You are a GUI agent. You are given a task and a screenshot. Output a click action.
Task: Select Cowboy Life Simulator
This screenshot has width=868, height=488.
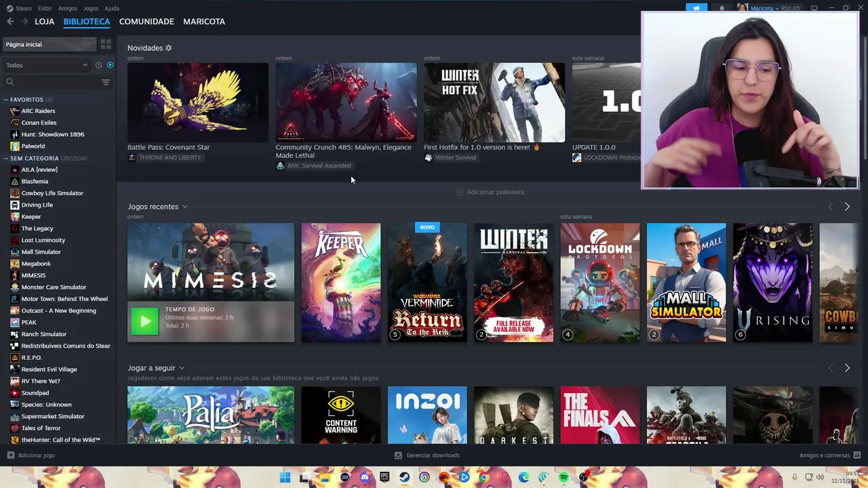click(x=52, y=193)
